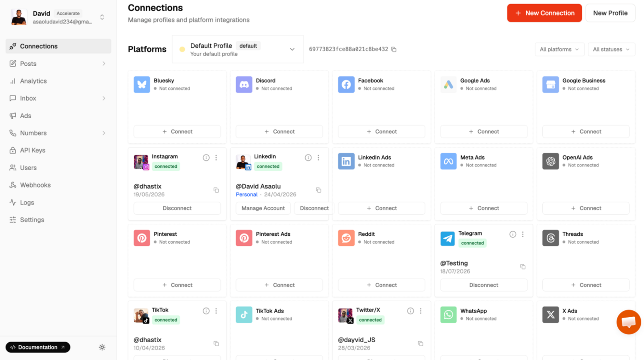The height and width of the screenshot is (360, 644).
Task: Open the Default Profile dropdown
Action: (238, 49)
